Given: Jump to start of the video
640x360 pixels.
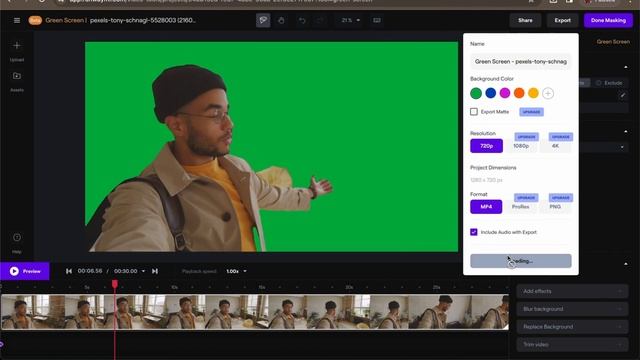Looking at the screenshot, I should (69, 271).
